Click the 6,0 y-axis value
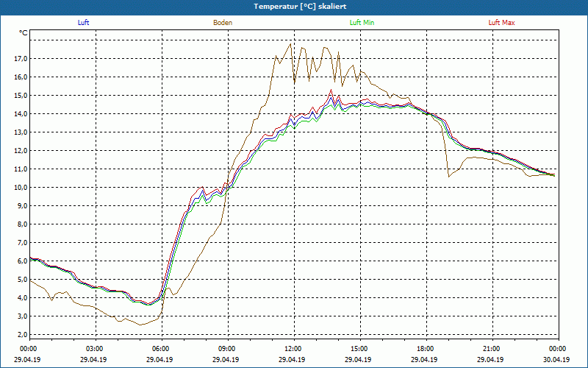 click(x=23, y=261)
